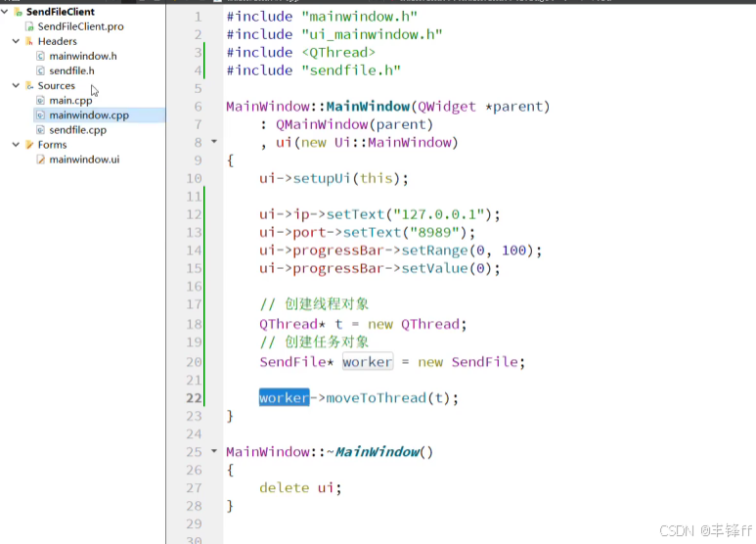
Task: Click the mainwindow.ui form icon
Action: pyautogui.click(x=40, y=159)
